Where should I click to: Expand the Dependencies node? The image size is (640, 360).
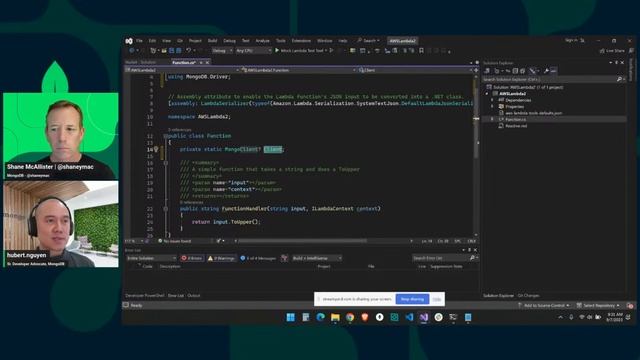(493, 100)
